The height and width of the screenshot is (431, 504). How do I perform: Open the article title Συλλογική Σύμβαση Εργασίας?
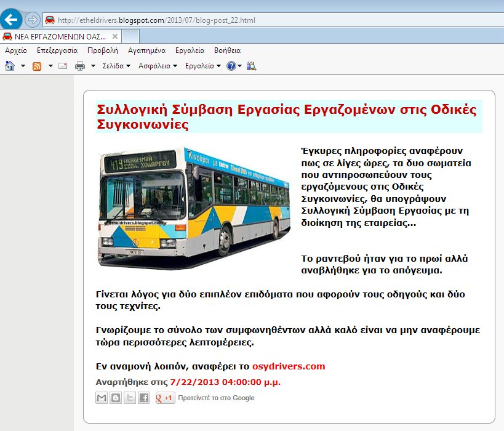[x=287, y=116]
